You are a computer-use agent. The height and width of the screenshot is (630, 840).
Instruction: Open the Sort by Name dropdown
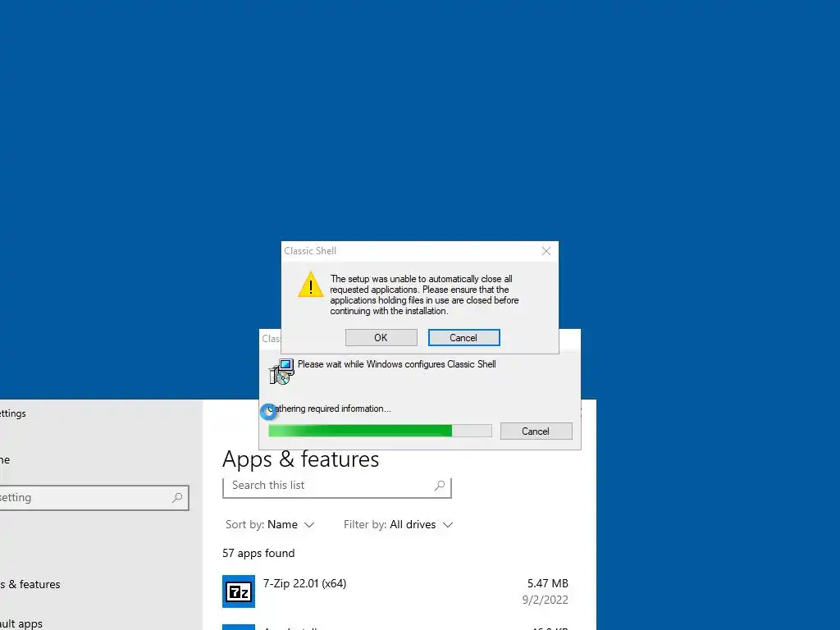pos(270,524)
